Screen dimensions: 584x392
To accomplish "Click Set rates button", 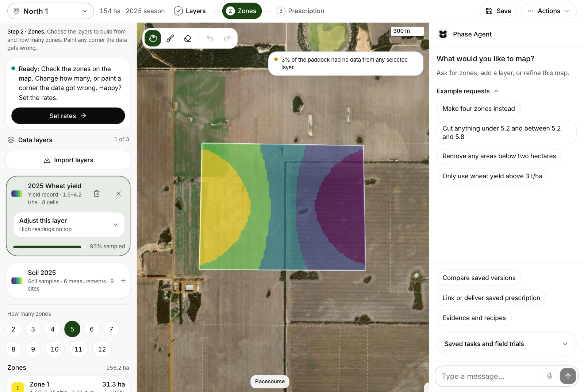I will [x=68, y=116].
